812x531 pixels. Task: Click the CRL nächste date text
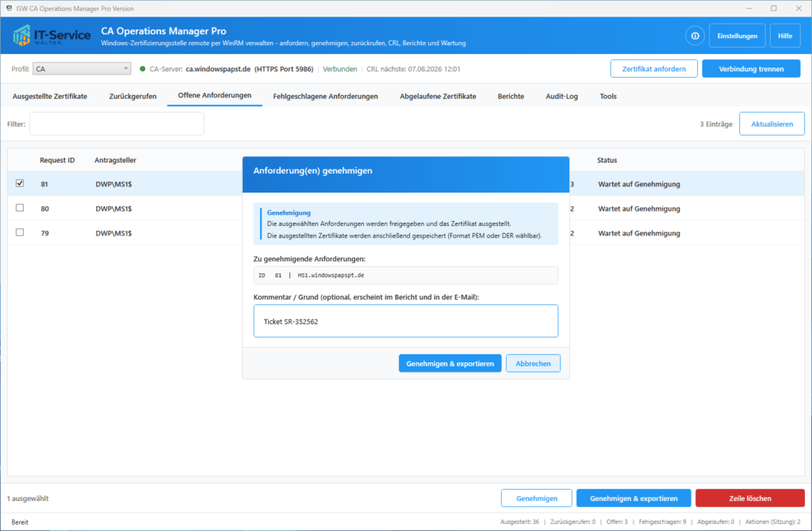[x=413, y=69]
